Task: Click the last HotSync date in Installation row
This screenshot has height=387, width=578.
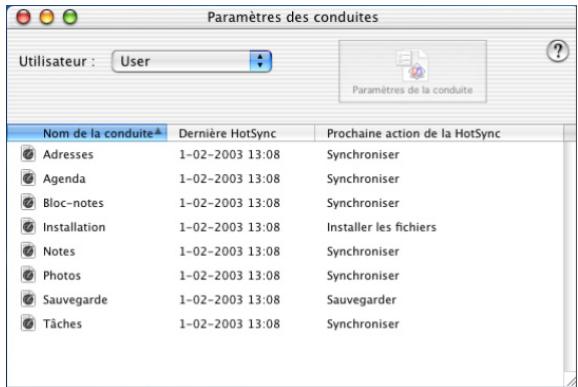Action: (x=229, y=227)
